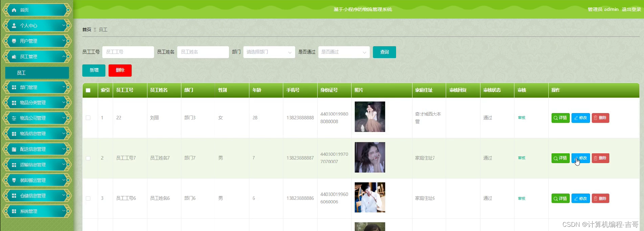Click 审核 link for 刘丽
This screenshot has height=231, width=644.
522,118
